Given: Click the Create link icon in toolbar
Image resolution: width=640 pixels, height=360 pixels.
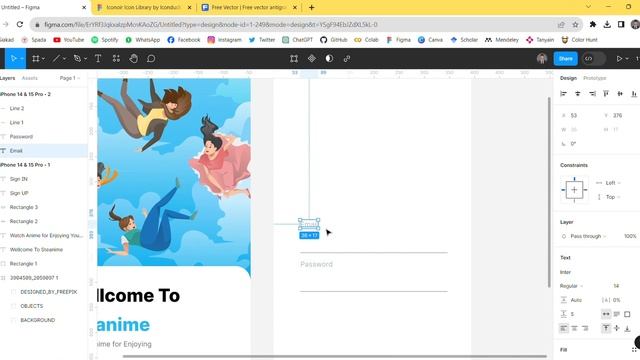Looking at the screenshot, I should [347, 59].
